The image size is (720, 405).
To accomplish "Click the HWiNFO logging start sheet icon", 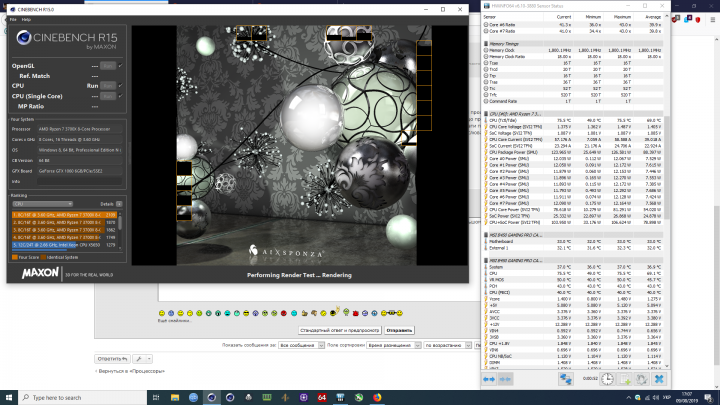I will point(624,379).
